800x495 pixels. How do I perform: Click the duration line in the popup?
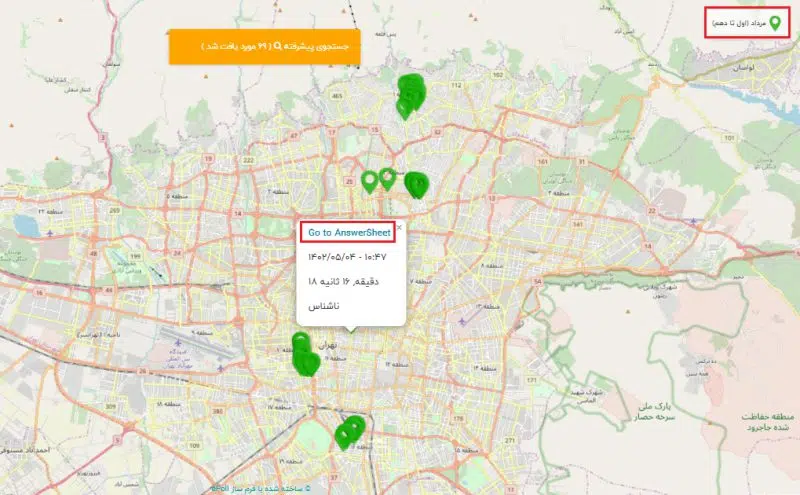tap(343, 281)
